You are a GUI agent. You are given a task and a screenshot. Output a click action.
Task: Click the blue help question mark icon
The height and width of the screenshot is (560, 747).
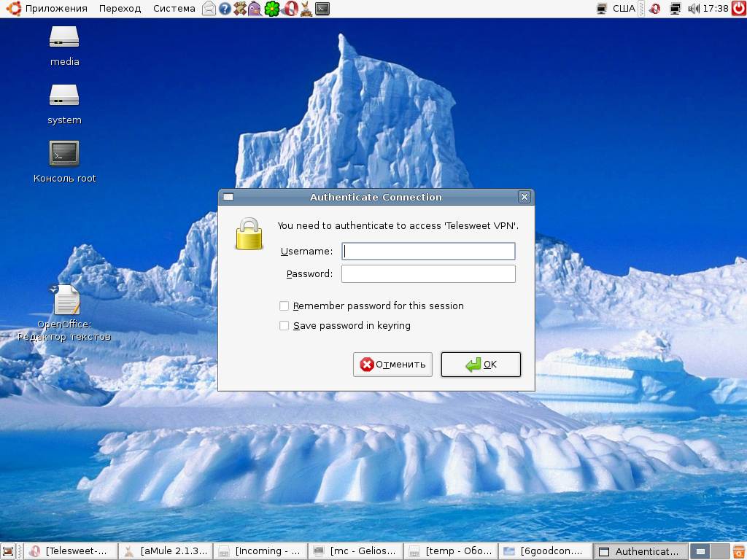[225, 9]
